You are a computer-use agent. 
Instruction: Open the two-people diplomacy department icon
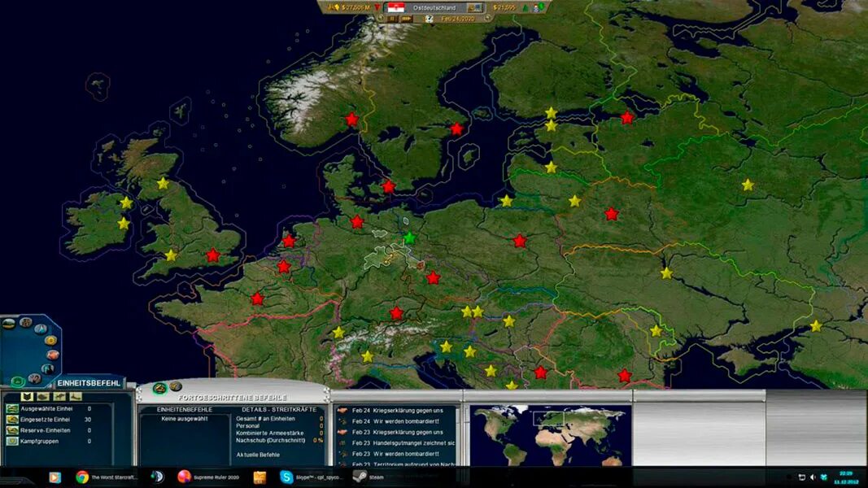coord(34,378)
